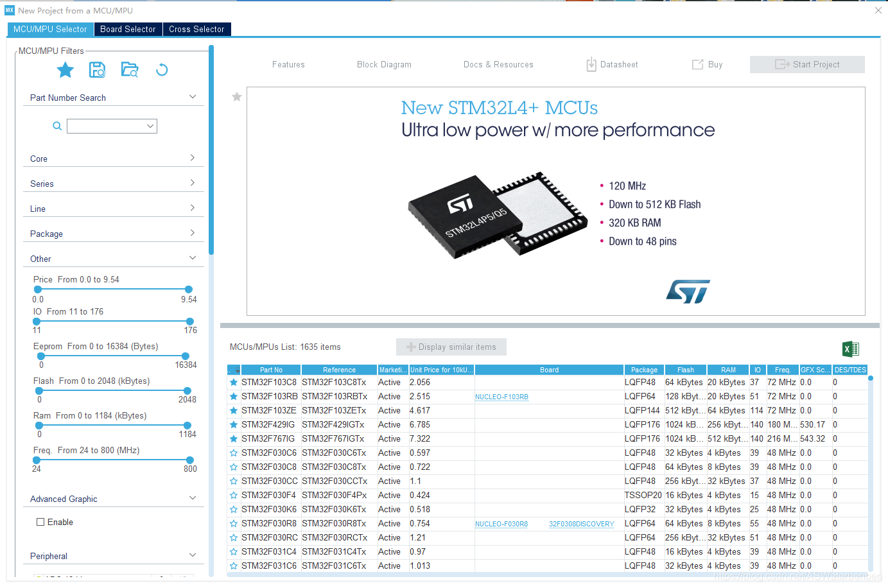Switch to the Board Selector tab
The image size is (888, 588).
tap(128, 30)
